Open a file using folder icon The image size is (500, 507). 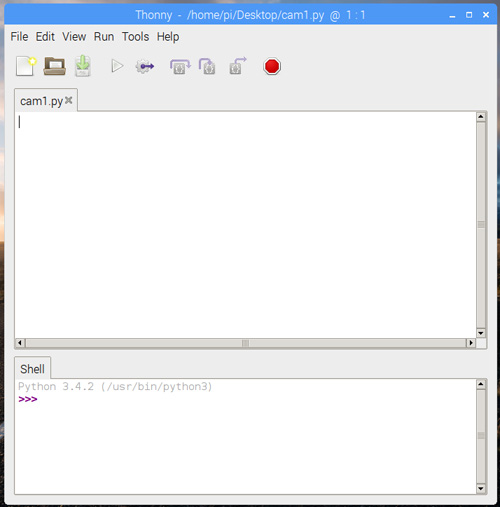point(55,66)
